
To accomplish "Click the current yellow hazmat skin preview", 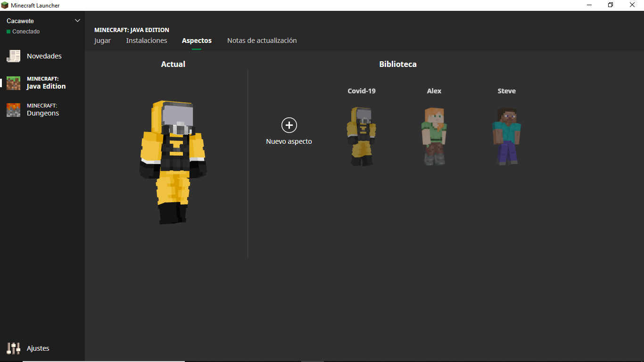I will click(173, 162).
